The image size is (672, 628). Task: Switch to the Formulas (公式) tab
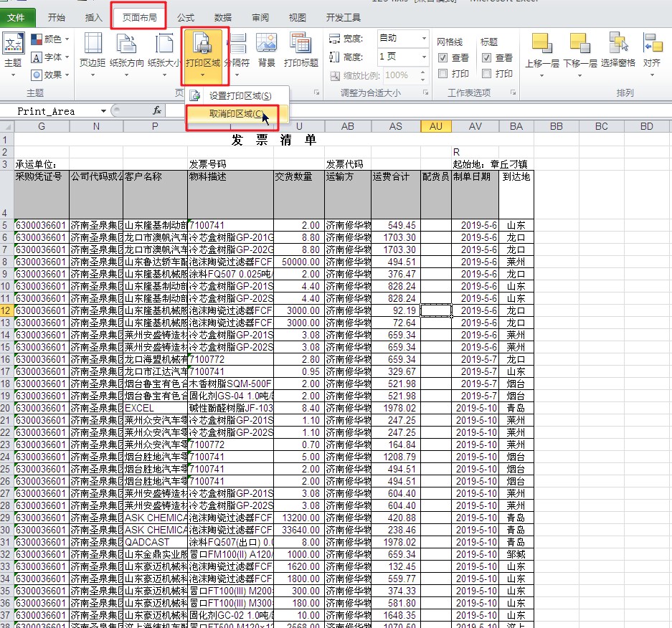[x=185, y=17]
